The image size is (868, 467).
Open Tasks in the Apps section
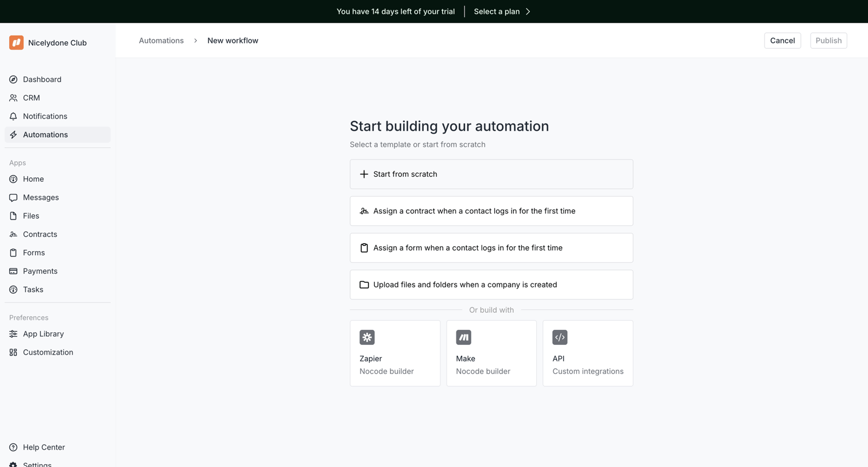(57, 289)
